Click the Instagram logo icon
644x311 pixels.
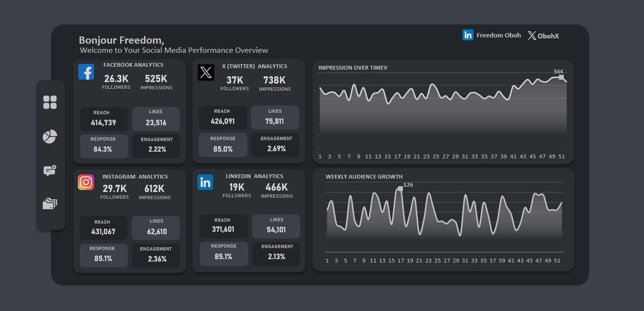point(86,182)
